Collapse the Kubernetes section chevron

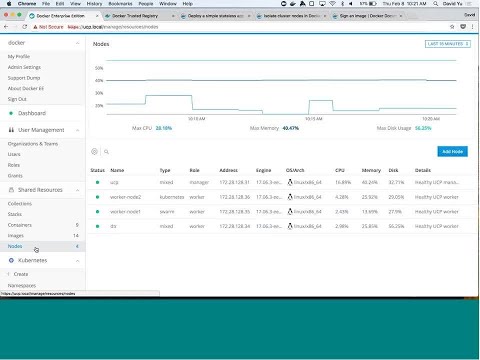(x=77, y=261)
